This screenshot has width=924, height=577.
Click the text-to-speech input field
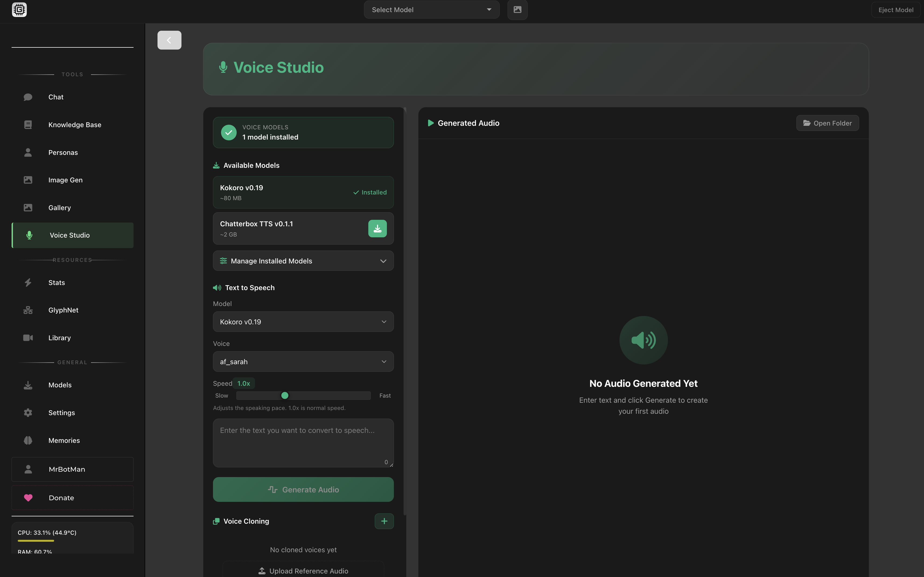303,443
